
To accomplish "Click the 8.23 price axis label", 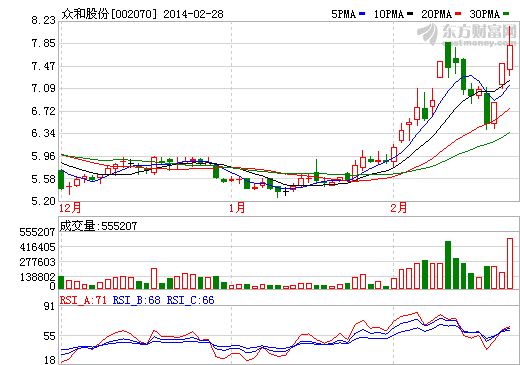I will pos(43,20).
